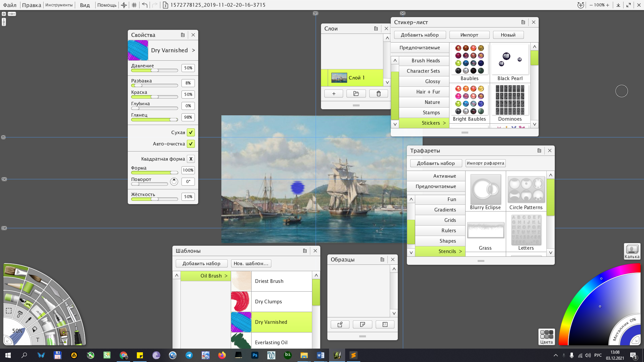Image resolution: width=644 pixels, height=362 pixels.
Task: Open the Трафареты panel menu icon
Action: point(539,150)
